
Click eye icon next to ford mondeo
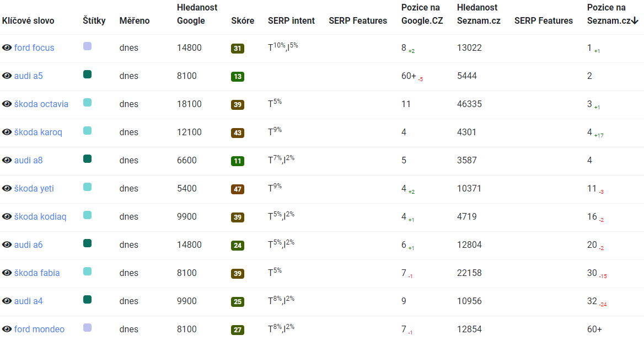pos(7,330)
